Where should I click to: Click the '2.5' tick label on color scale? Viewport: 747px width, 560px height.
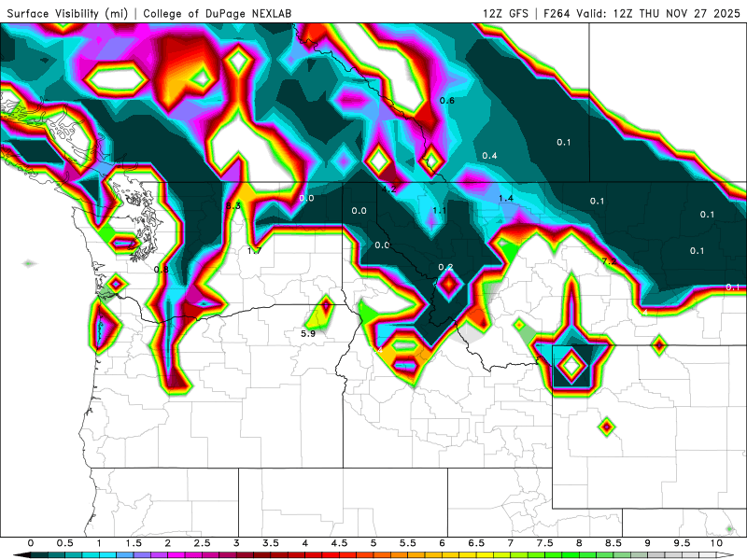tap(202, 543)
